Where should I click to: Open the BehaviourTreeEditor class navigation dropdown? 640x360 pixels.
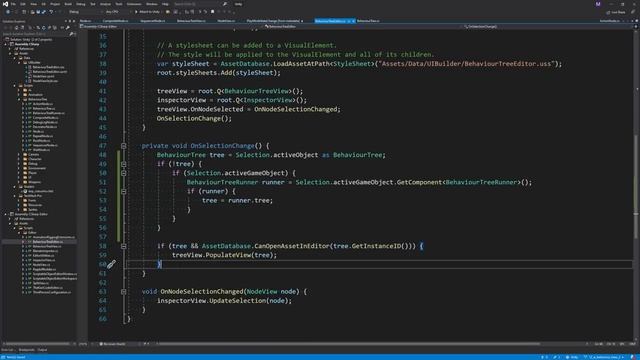pyautogui.click(x=362, y=27)
